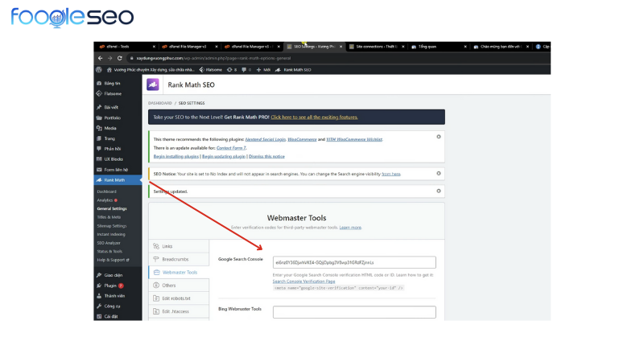Screen dimensions: 644x362
Task: Select the Breadcrumbs settings tab
Action: coord(175,259)
